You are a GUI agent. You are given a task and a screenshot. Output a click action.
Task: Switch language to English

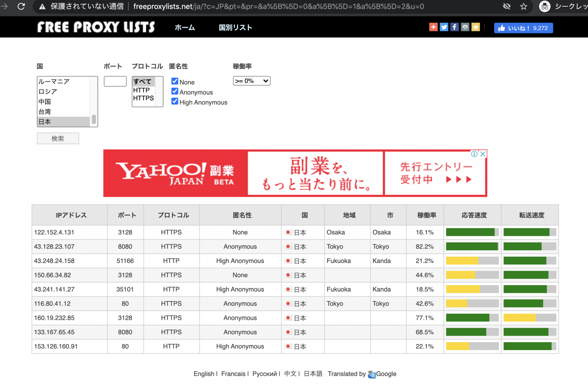[x=204, y=374]
